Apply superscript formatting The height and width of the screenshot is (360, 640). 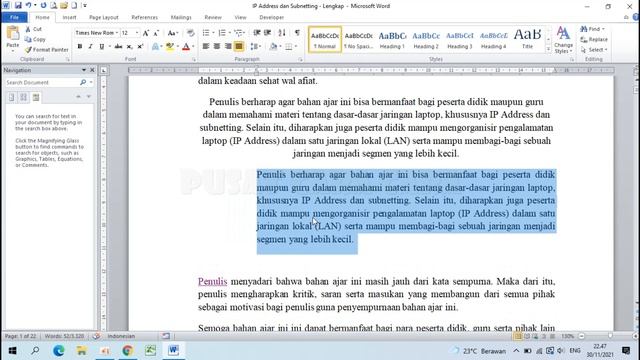140,47
